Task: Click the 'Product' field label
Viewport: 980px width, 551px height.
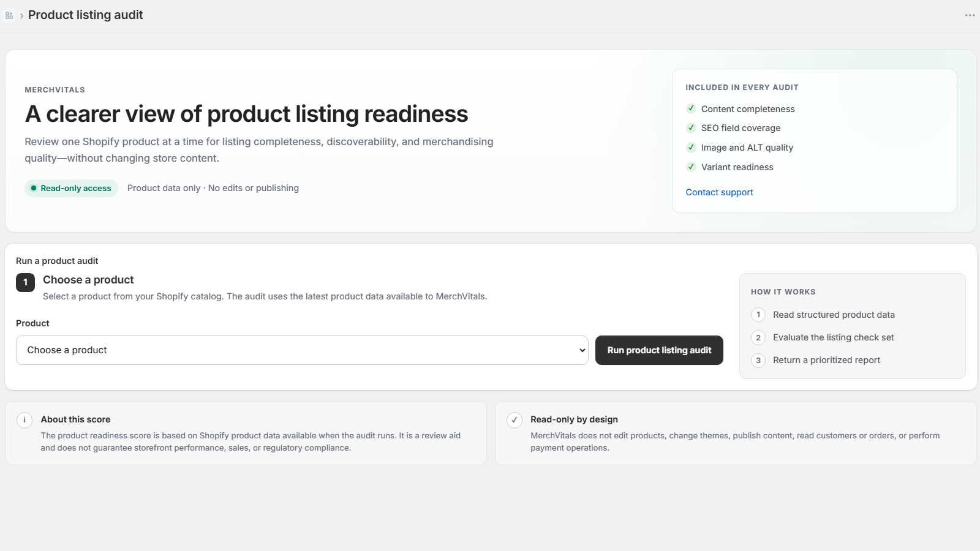Action: coord(32,323)
